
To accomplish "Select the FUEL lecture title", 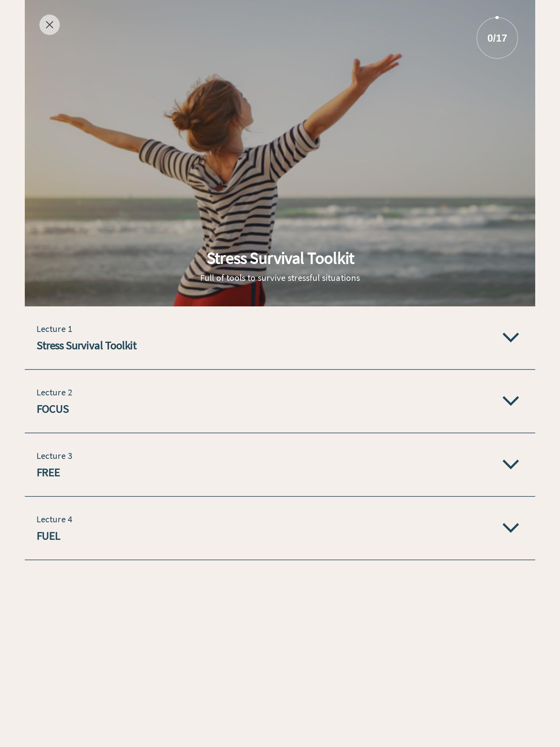I will 48,536.
